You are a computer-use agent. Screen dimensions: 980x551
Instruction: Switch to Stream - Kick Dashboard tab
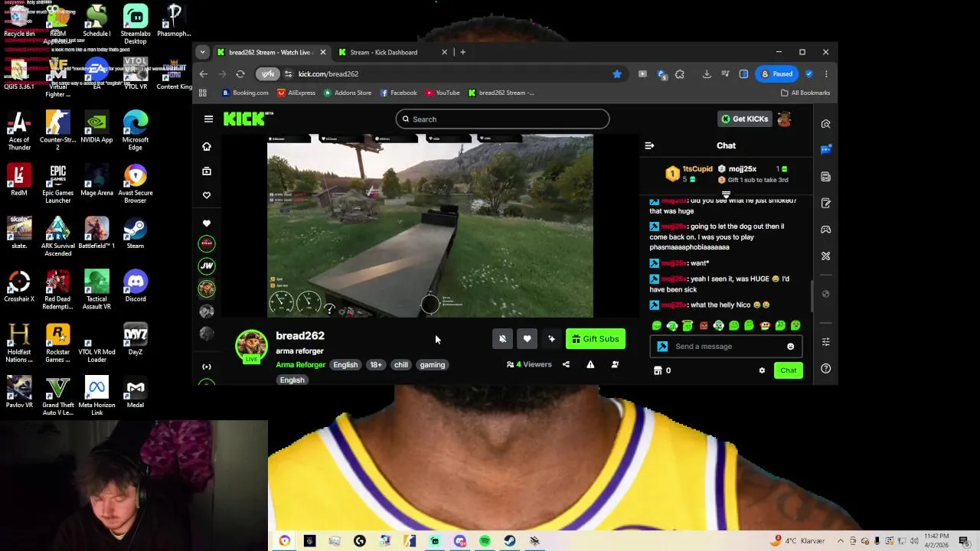coord(393,52)
